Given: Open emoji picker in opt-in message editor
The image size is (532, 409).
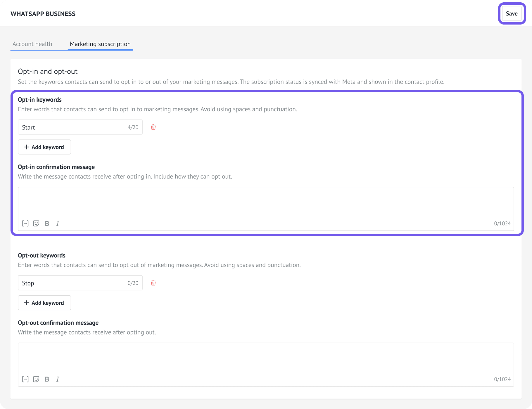Looking at the screenshot, I should tap(36, 223).
